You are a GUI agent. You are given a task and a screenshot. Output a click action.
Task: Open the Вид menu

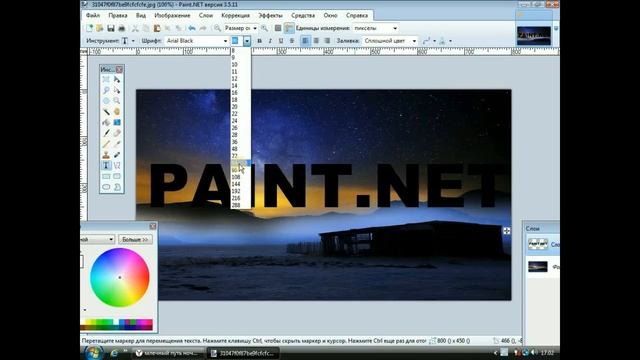[x=141, y=16]
